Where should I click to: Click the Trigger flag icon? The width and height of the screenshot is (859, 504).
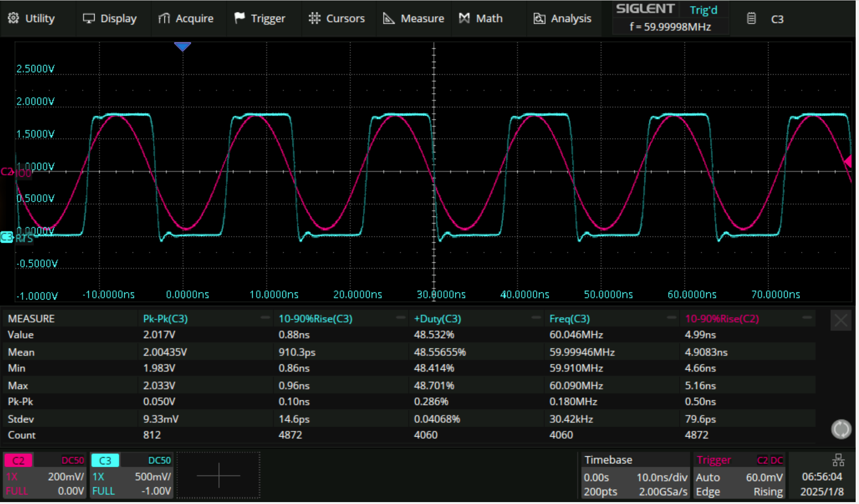[x=239, y=18]
